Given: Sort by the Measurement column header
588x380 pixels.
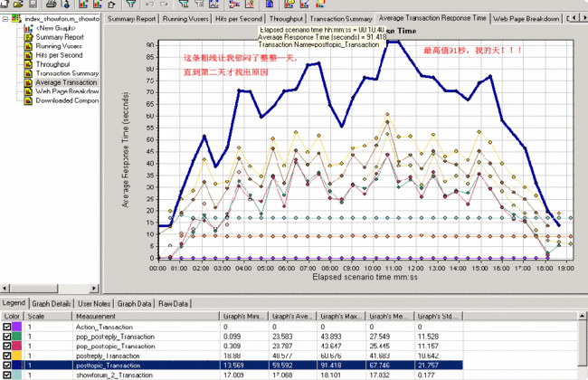Looking at the screenshot, I should coord(146,317).
